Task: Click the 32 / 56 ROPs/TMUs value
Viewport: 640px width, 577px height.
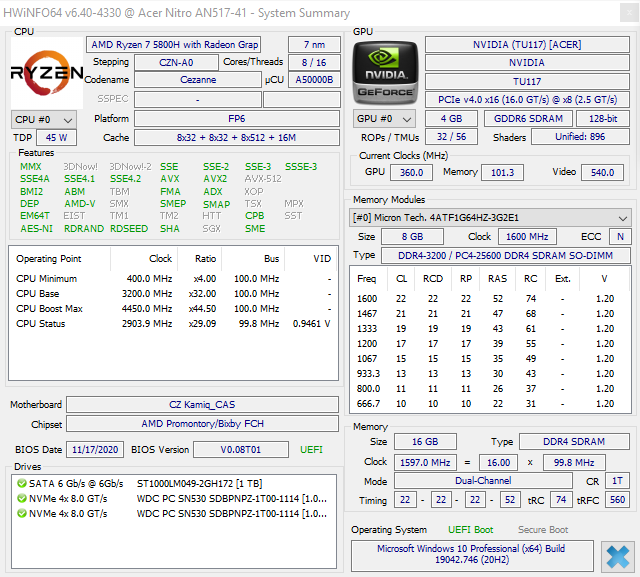Action: [451, 137]
